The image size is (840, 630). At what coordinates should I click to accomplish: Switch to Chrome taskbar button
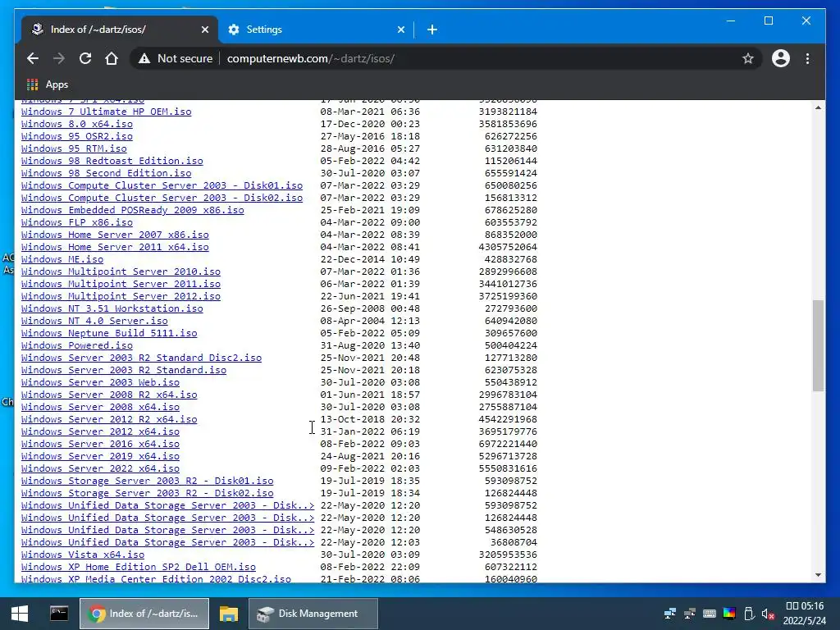pyautogui.click(x=144, y=614)
